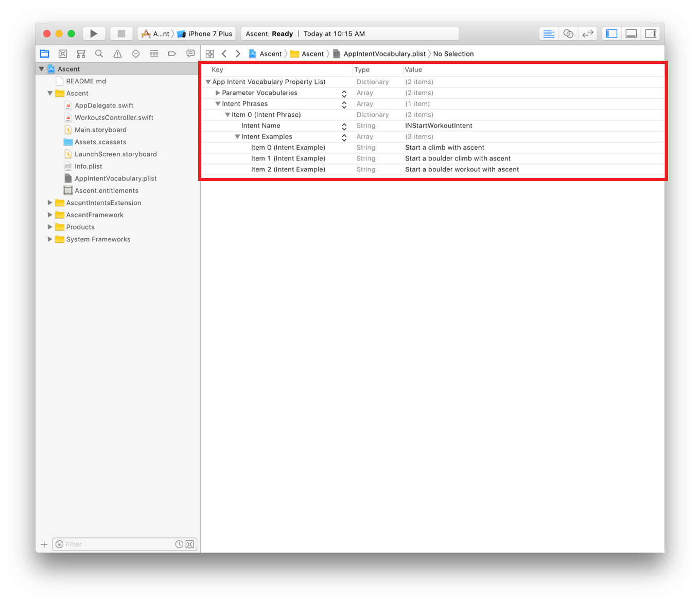Open the Assistant editor

coord(568,33)
